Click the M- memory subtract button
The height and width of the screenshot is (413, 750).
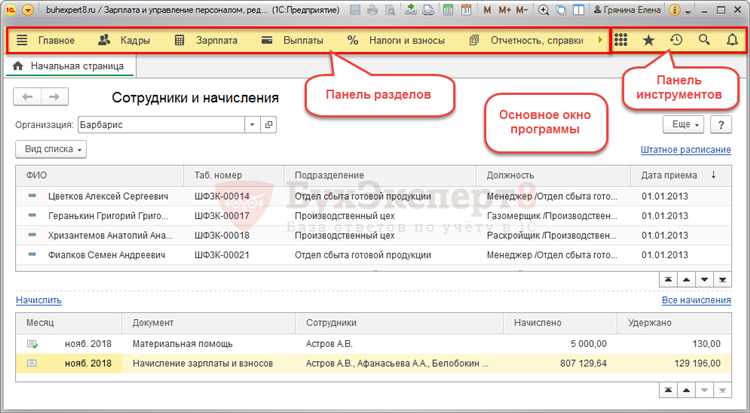pyautogui.click(x=522, y=10)
